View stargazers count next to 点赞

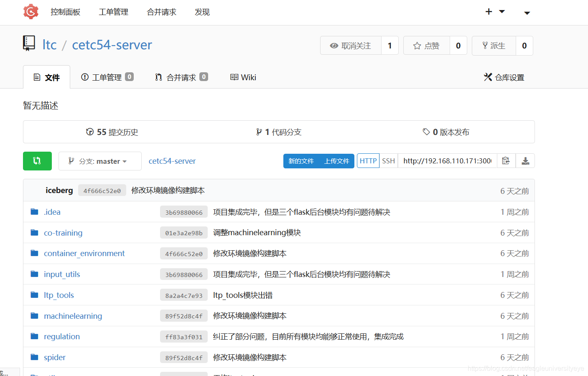(458, 46)
